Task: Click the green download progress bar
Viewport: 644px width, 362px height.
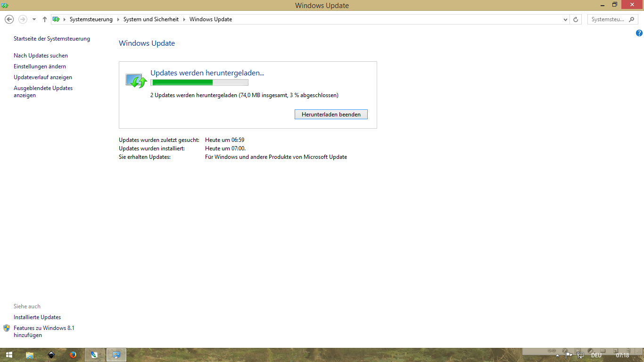Action: coord(199,82)
